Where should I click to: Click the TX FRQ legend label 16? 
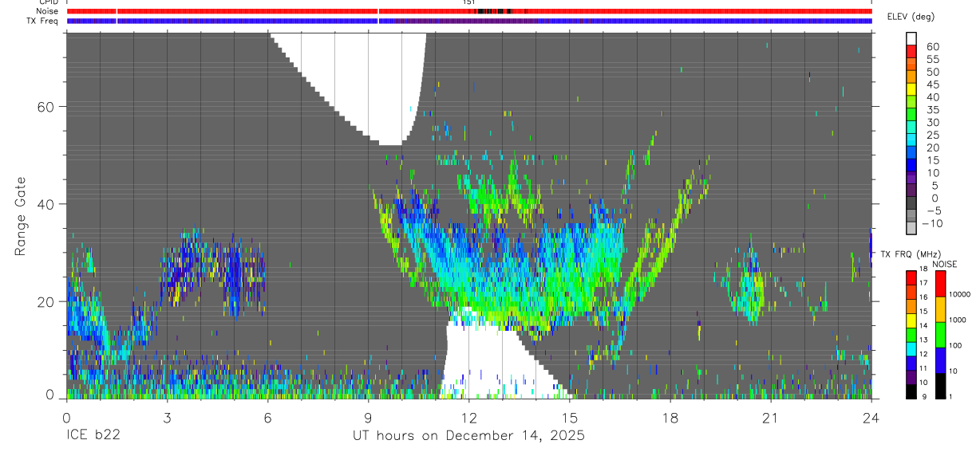[x=923, y=297]
